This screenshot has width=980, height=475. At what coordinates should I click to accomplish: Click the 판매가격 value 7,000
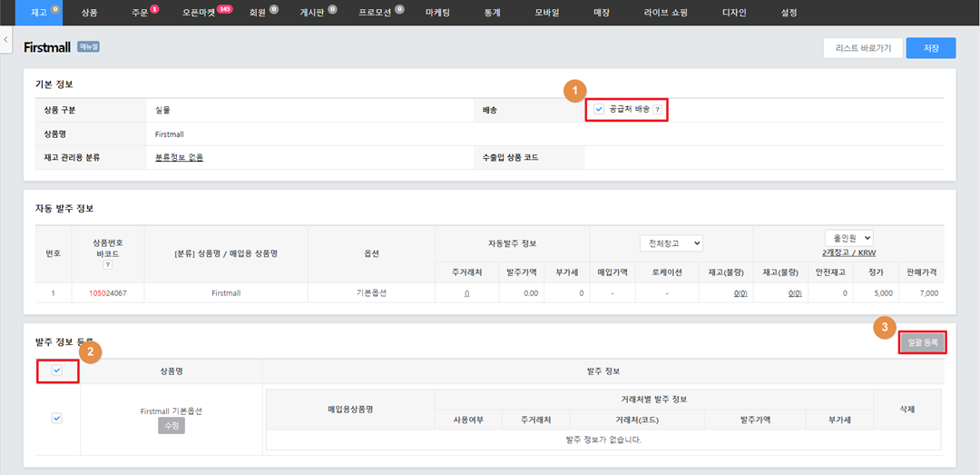pyautogui.click(x=929, y=292)
